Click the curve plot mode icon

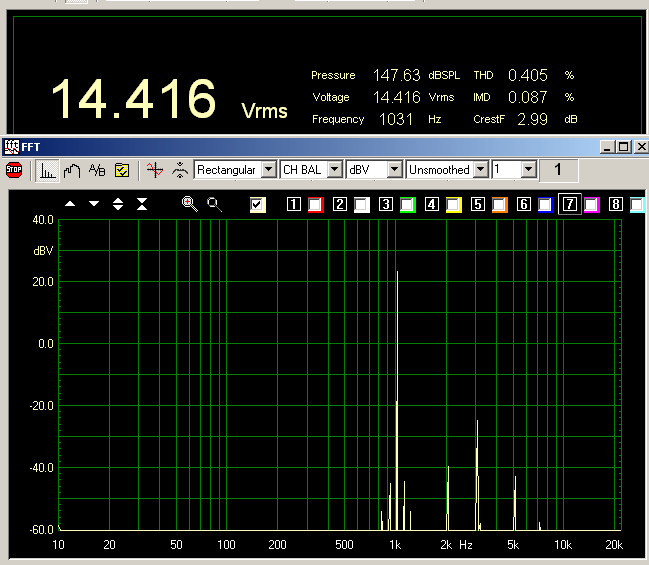point(72,170)
